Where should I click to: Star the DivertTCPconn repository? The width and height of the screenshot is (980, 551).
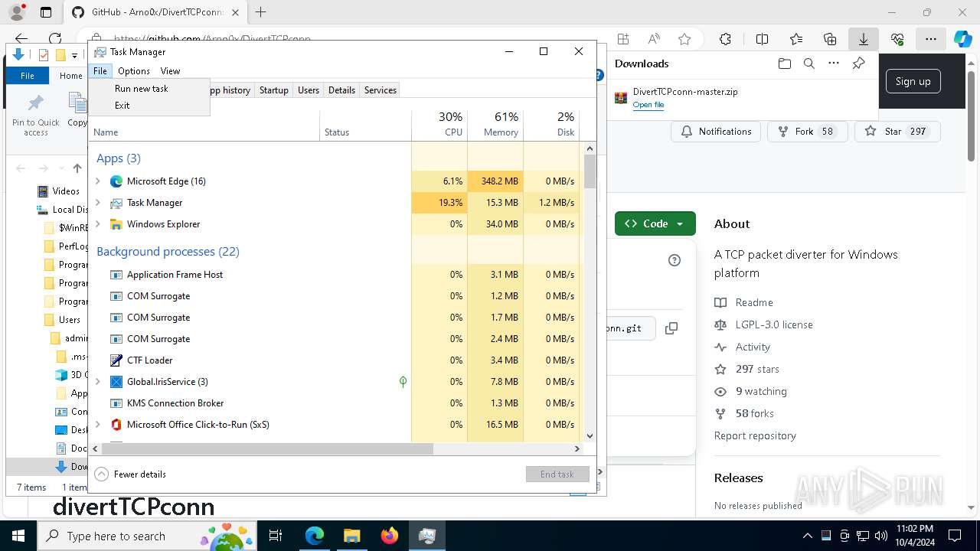(x=897, y=132)
